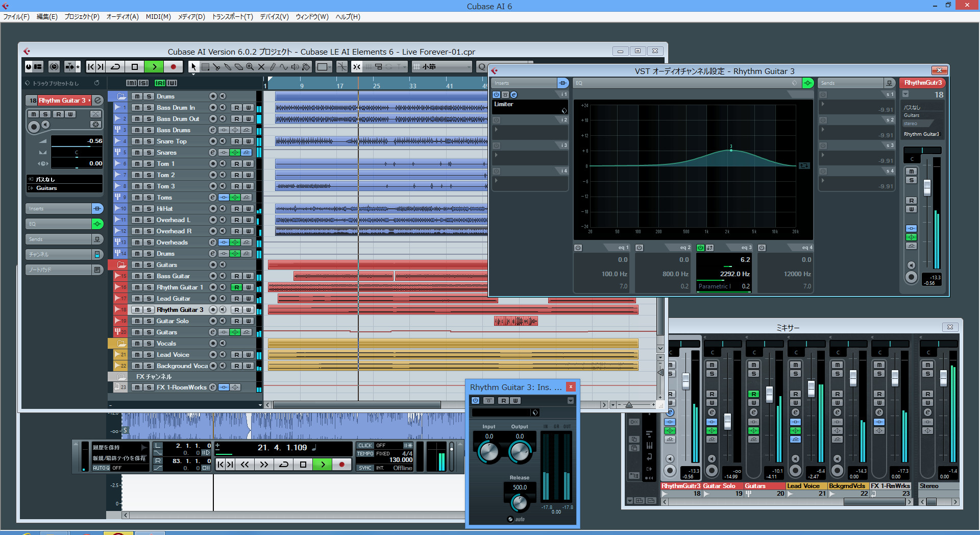Click the Constrain Delay Compensation clock icon
980x535 pixels.
click(x=54, y=67)
